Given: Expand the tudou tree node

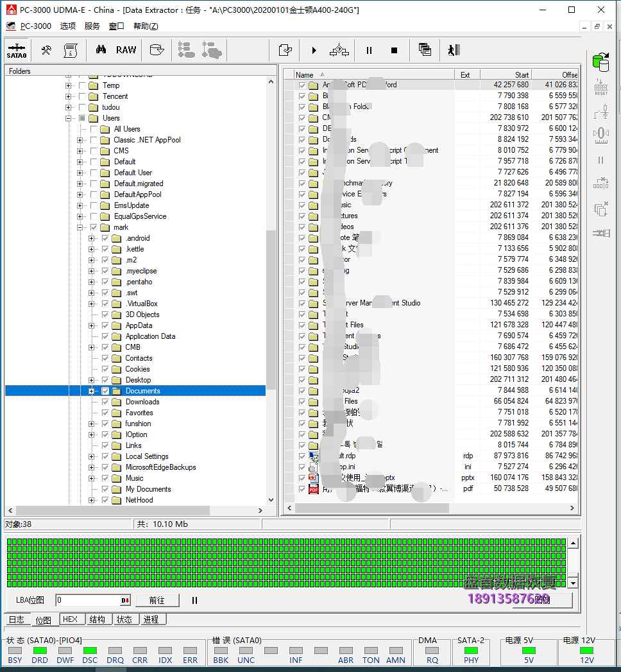Looking at the screenshot, I should click(68, 107).
